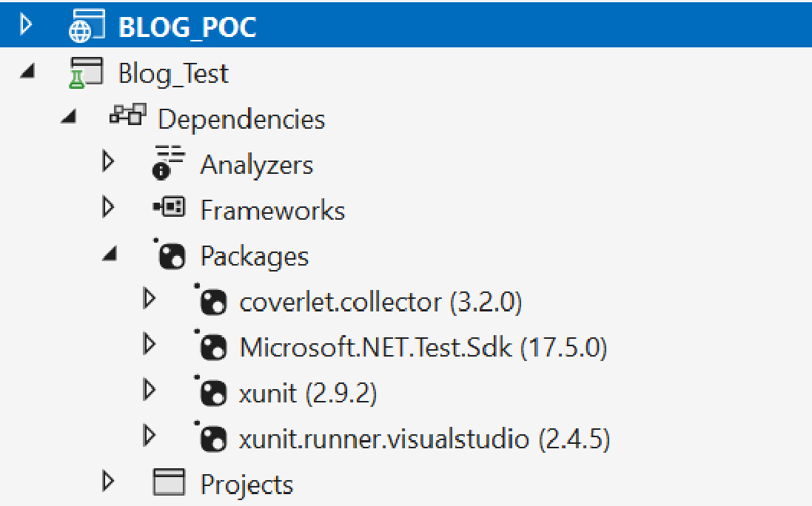Click the Packages folder icon
812x506 pixels.
(170, 254)
